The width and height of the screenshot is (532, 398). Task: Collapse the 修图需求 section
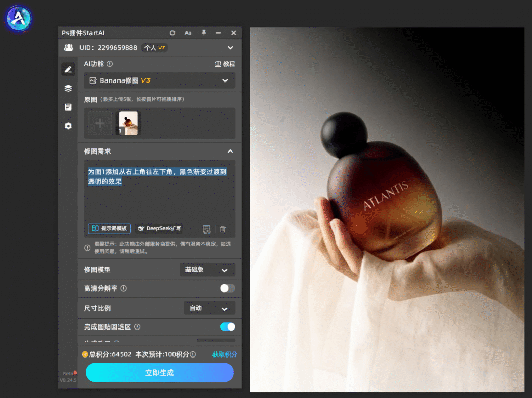pos(230,151)
